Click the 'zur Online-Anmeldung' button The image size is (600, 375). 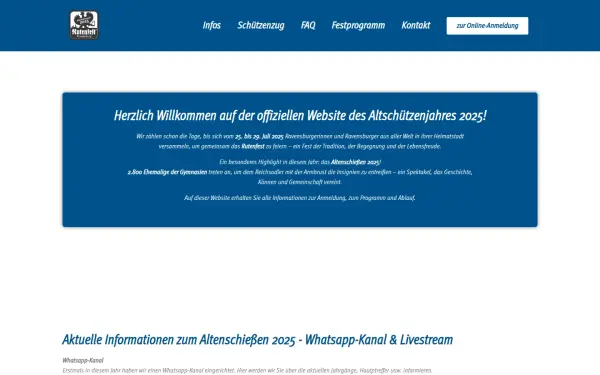coord(487,26)
